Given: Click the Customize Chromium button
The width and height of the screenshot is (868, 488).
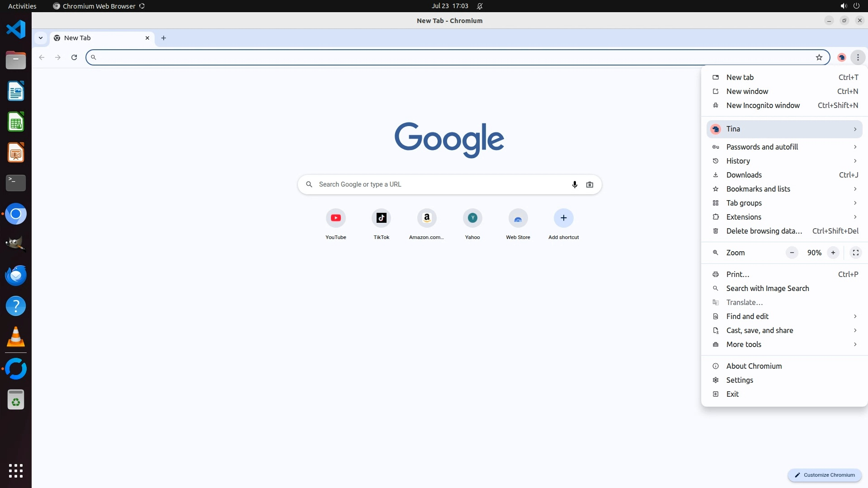Looking at the screenshot, I should (x=825, y=475).
